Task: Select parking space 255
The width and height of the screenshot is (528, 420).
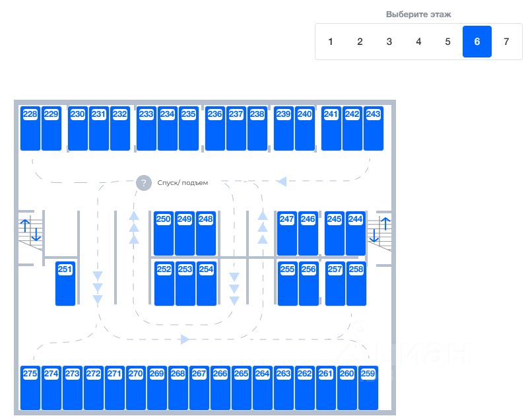Action: click(288, 283)
